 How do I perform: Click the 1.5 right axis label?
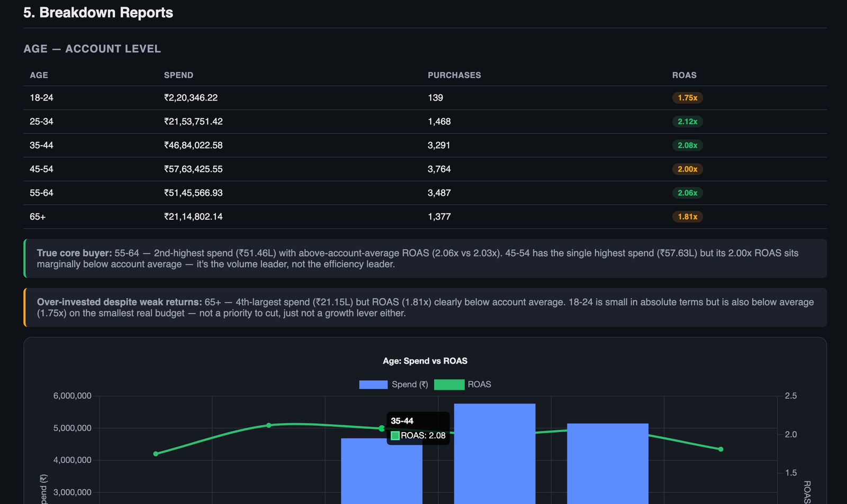(791, 473)
